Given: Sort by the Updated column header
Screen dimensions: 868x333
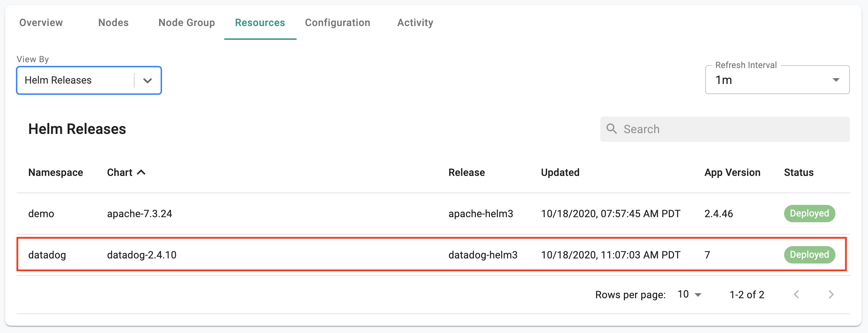Looking at the screenshot, I should pos(560,172).
